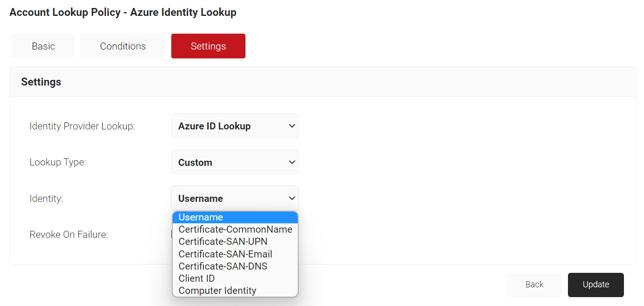The width and height of the screenshot is (644, 306).
Task: Expand the Lookup Type dropdown showing Custom
Action: [x=235, y=163]
